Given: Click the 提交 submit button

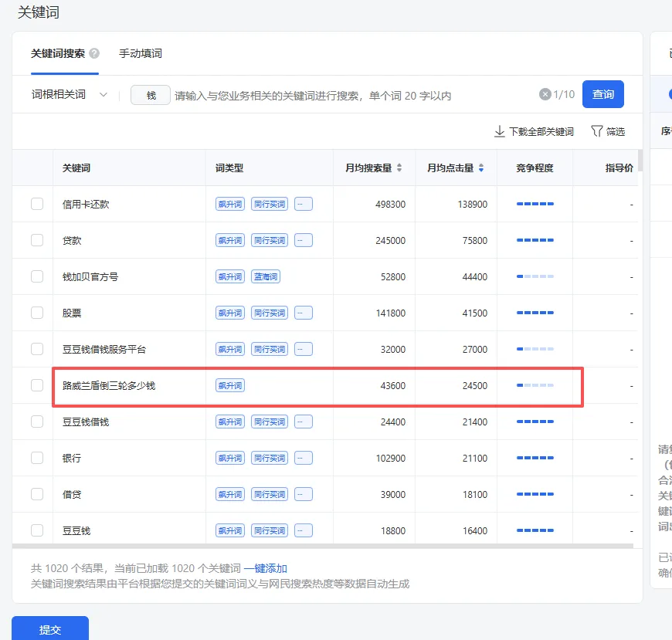Looking at the screenshot, I should (50, 629).
